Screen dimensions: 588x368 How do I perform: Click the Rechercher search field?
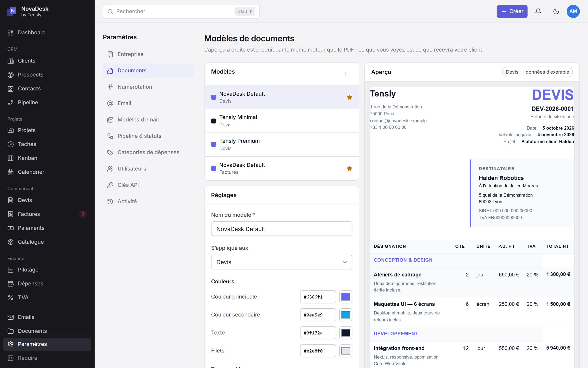coord(181,11)
